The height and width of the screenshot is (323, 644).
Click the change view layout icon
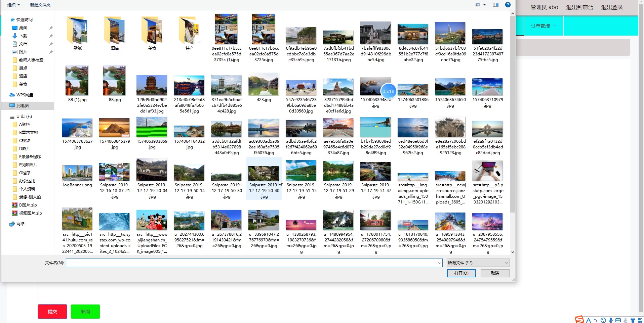pos(477,5)
